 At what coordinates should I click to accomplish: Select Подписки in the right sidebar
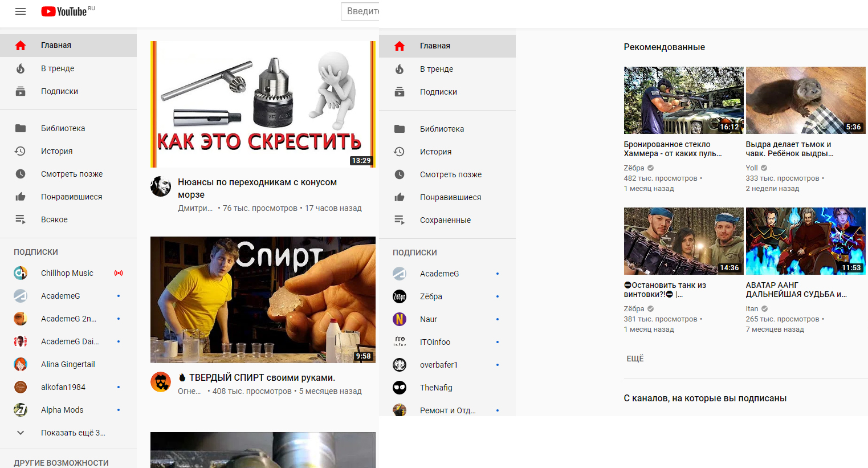tap(447, 92)
